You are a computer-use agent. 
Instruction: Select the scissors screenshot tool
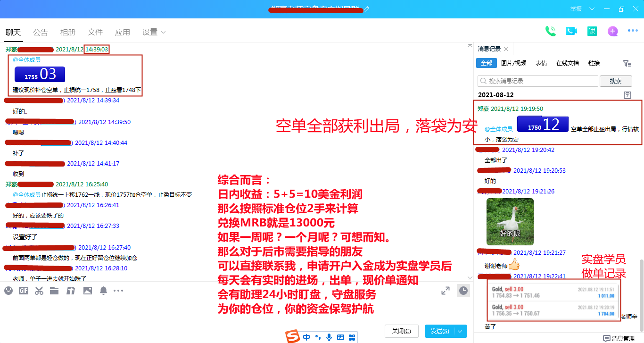39,291
